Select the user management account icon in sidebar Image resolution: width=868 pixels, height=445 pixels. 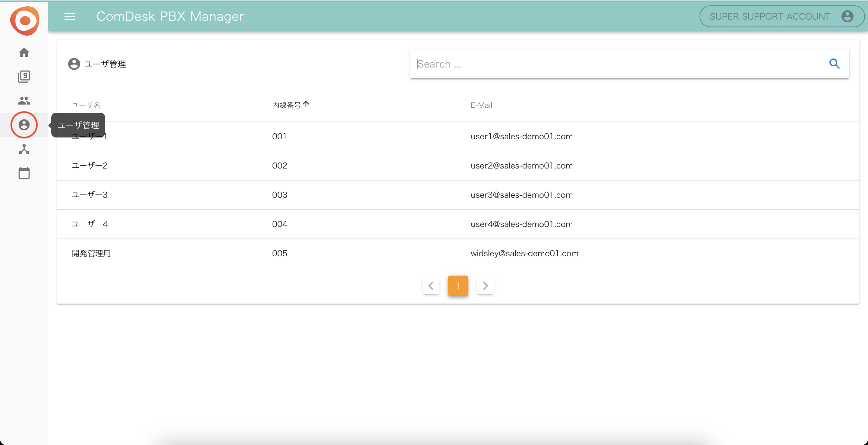point(24,125)
